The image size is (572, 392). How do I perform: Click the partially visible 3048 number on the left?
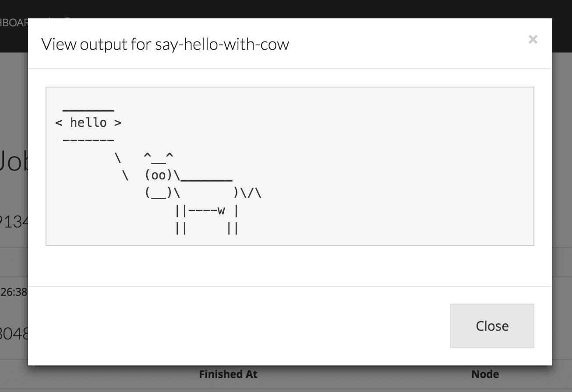pos(14,334)
